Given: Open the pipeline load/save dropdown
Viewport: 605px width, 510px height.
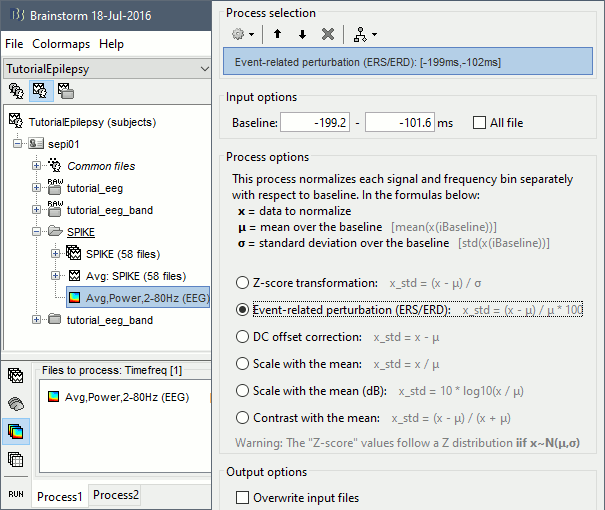Looking at the screenshot, I should (363, 34).
